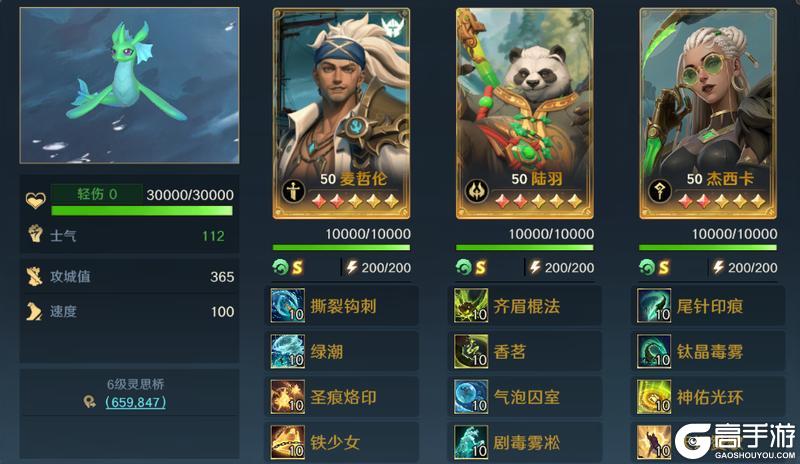Select the 尾针印痕 skill icon
800x464 pixels.
pyautogui.click(x=654, y=305)
